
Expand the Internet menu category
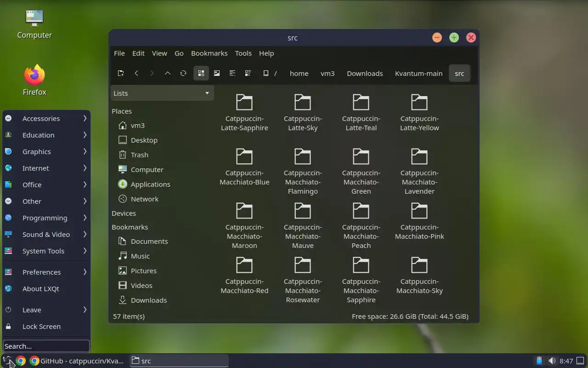pyautogui.click(x=46, y=168)
